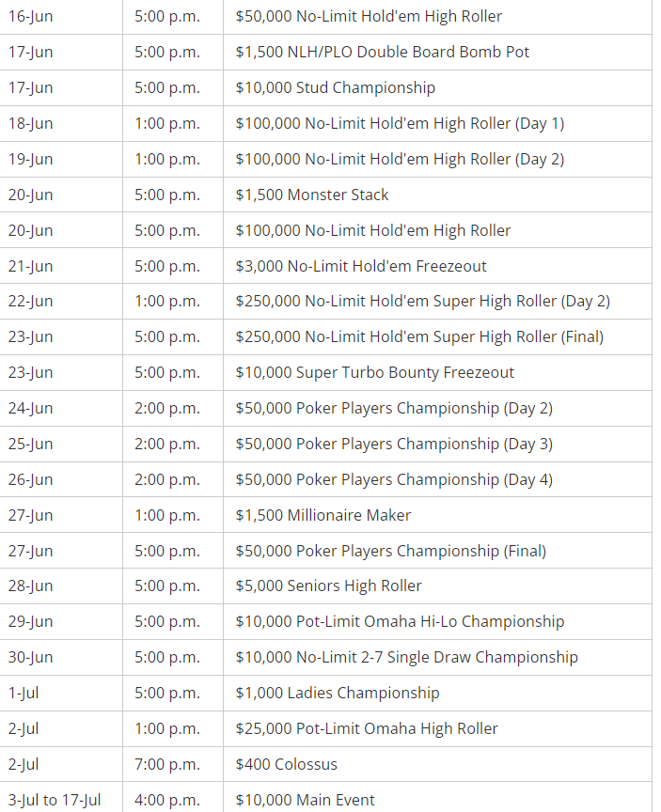Click the $10,000 Stud Championship row text
The height and width of the screenshot is (812, 661).
(x=335, y=88)
